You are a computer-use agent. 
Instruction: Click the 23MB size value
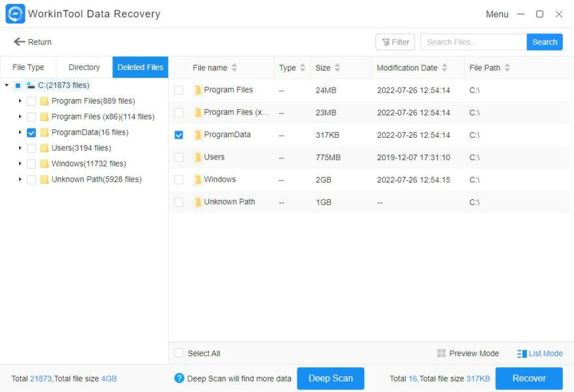pyautogui.click(x=326, y=112)
